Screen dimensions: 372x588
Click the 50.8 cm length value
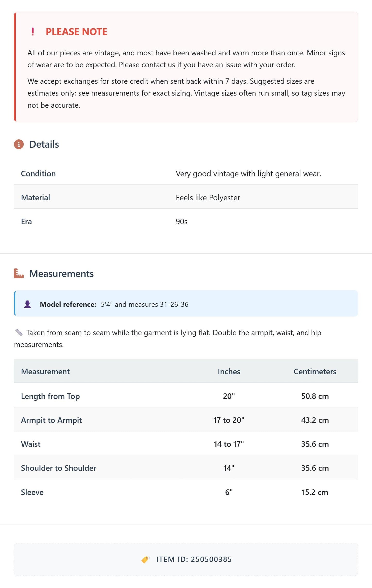tap(315, 396)
